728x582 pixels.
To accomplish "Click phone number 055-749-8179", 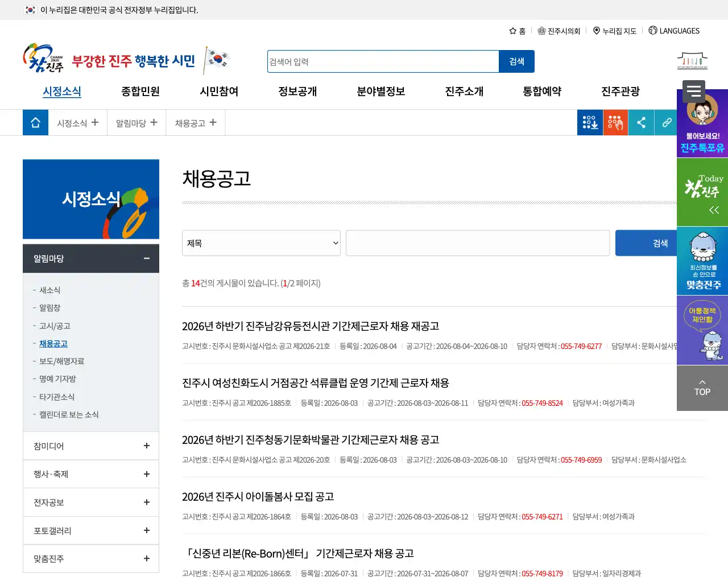I will (542, 573).
